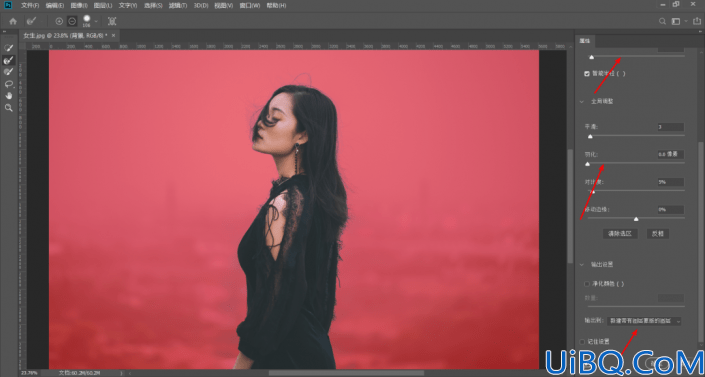Screen dimensions: 705x377
Task: Click the 清除选区 (Clear Selection) button
Action: pyautogui.click(x=620, y=234)
